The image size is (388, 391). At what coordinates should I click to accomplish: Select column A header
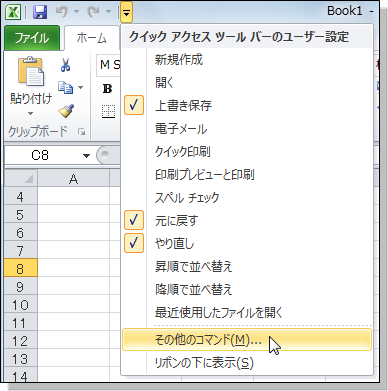[x=73, y=179]
